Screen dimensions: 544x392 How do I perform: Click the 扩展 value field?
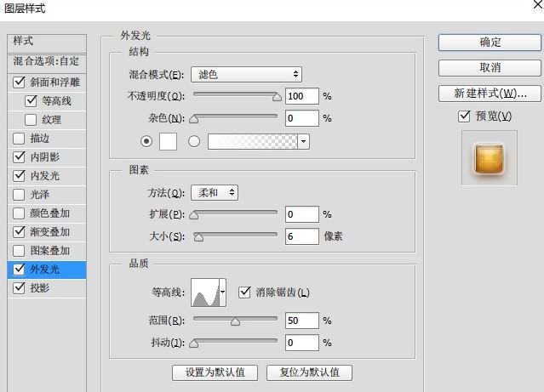pos(302,214)
